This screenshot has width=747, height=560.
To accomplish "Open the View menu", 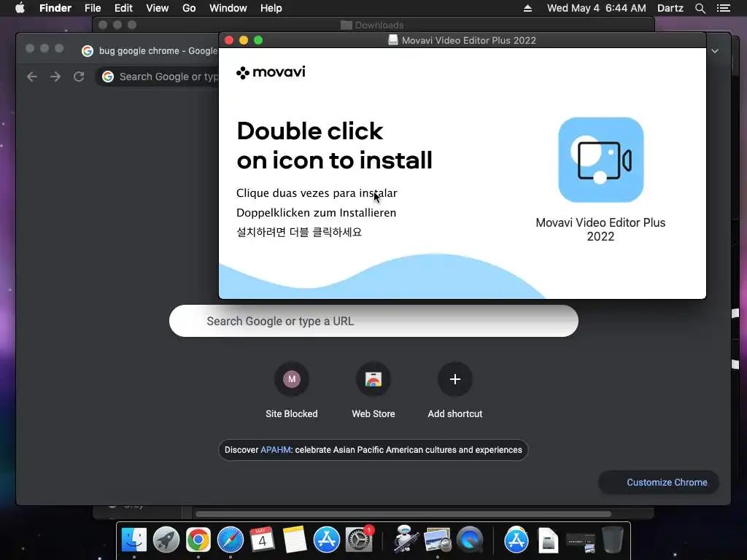I will click(158, 8).
